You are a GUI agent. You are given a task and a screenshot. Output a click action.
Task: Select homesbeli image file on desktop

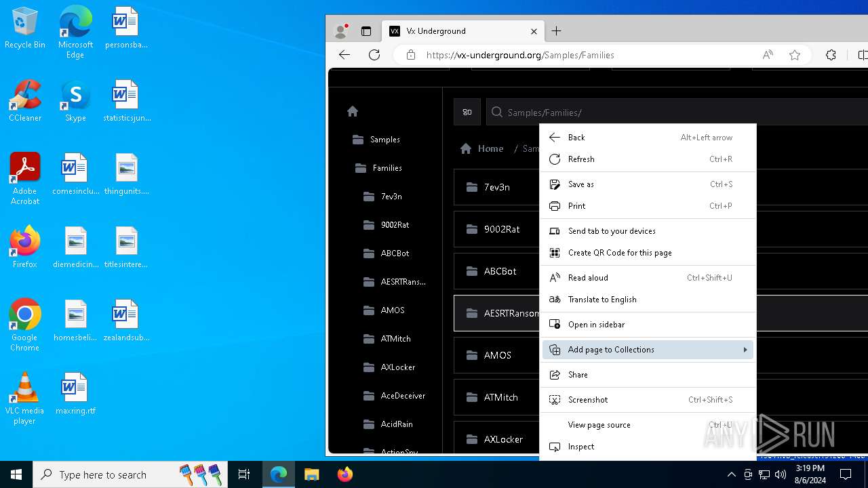75,321
